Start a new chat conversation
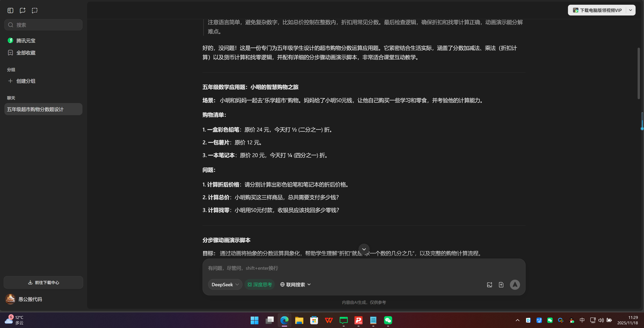The image size is (644, 328). 23,10
